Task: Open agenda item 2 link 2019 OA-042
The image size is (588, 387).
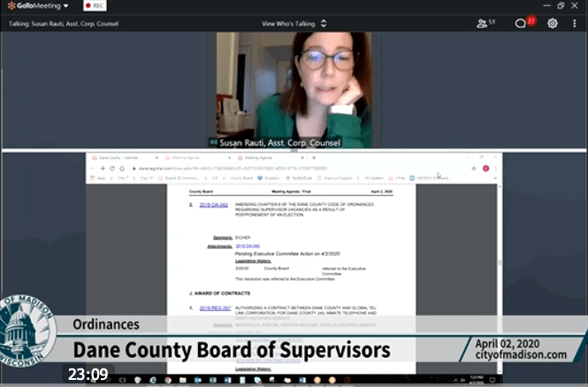Action: click(213, 205)
